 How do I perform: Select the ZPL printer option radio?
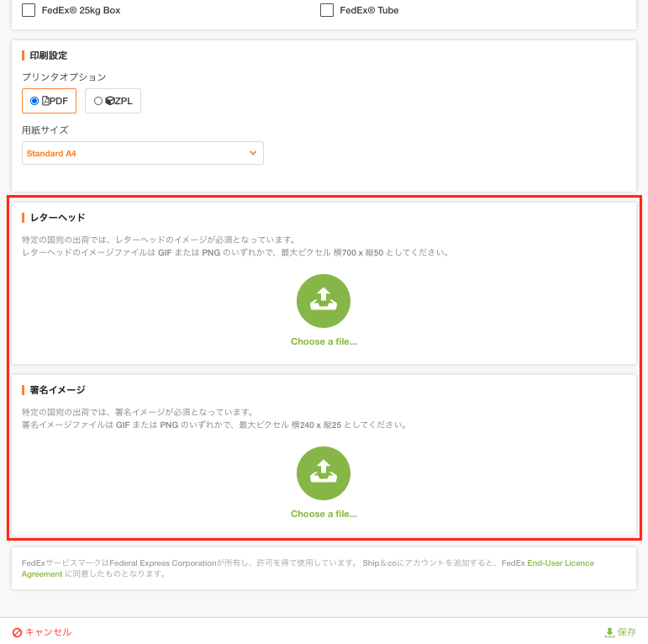(98, 101)
